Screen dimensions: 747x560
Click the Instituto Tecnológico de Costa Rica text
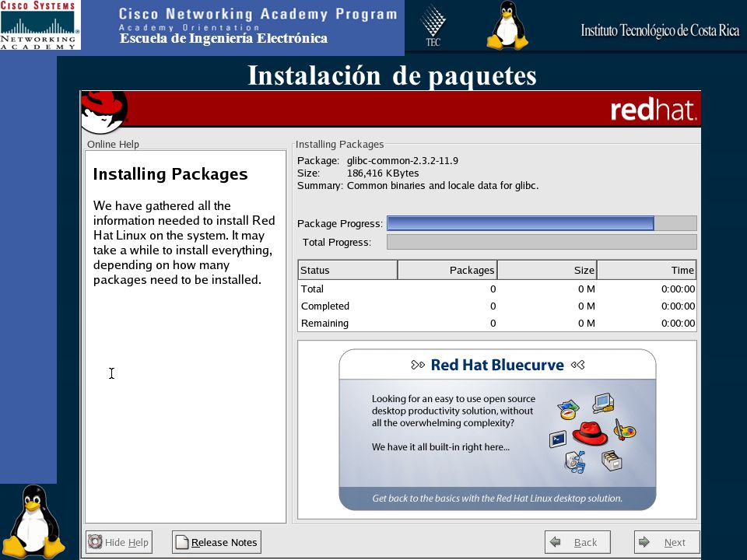tap(660, 31)
